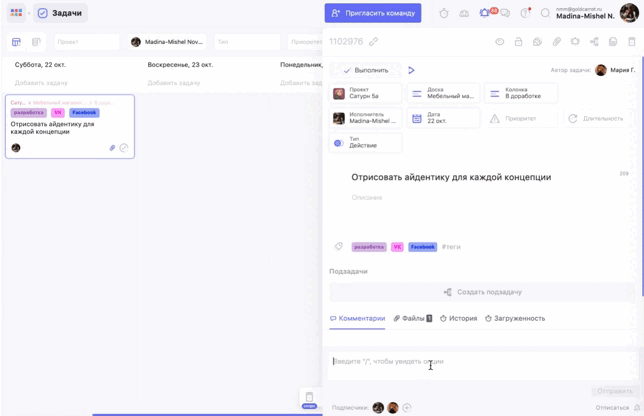Viewport: 644px width, 416px height.
Task: Open the timer stopwatch icon in header
Action: [x=444, y=13]
